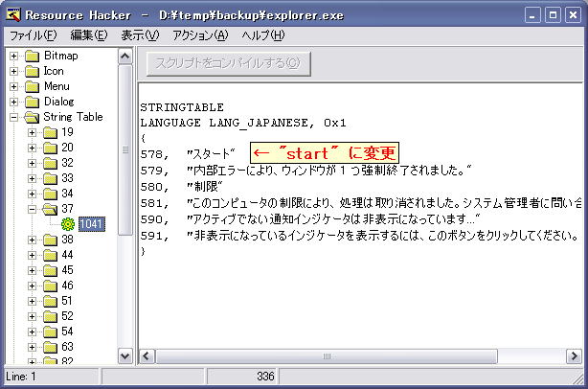The height and width of the screenshot is (389, 588).
Task: Expand string table folder 51
Action: pos(33,301)
